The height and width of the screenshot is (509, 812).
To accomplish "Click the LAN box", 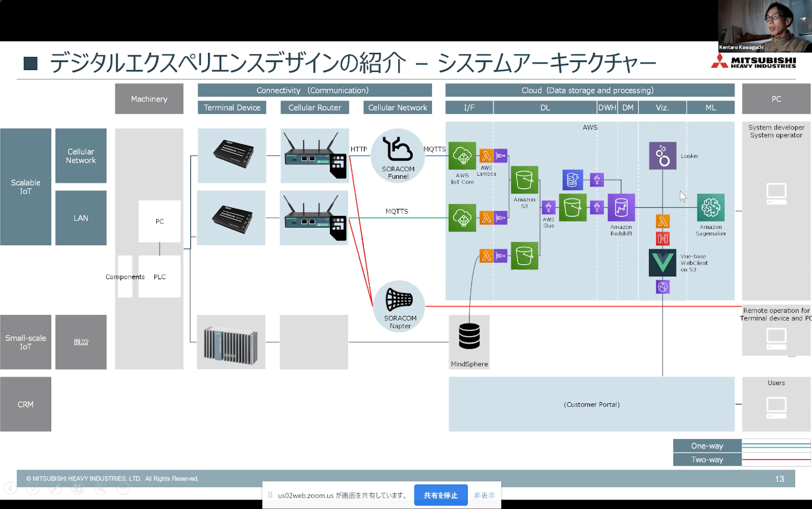I will 81,218.
